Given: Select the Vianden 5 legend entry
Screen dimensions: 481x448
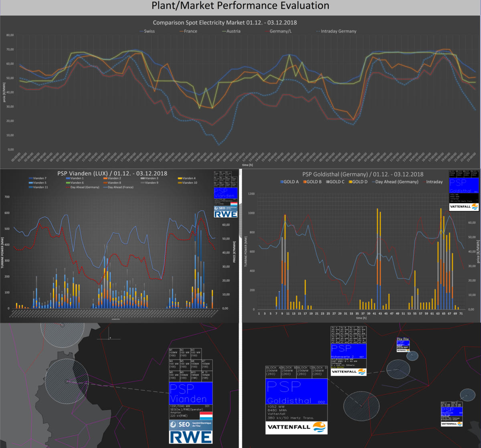Looking at the screenshot, I should [x=38, y=183].
